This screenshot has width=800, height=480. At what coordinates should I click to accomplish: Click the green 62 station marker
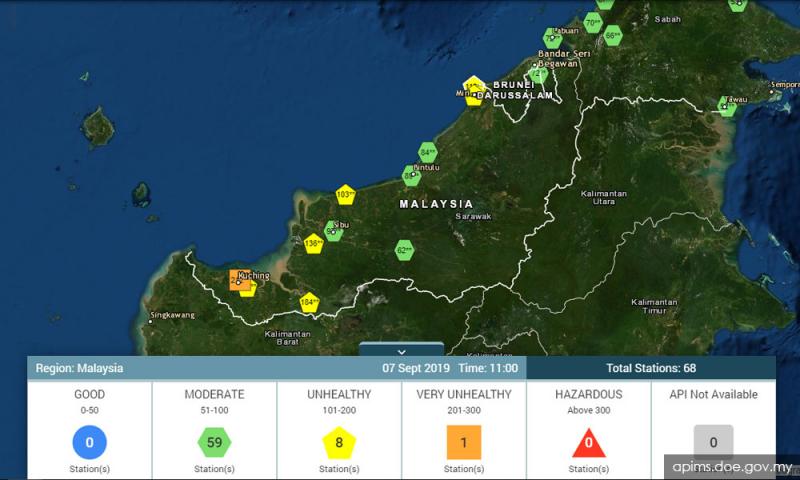(404, 249)
